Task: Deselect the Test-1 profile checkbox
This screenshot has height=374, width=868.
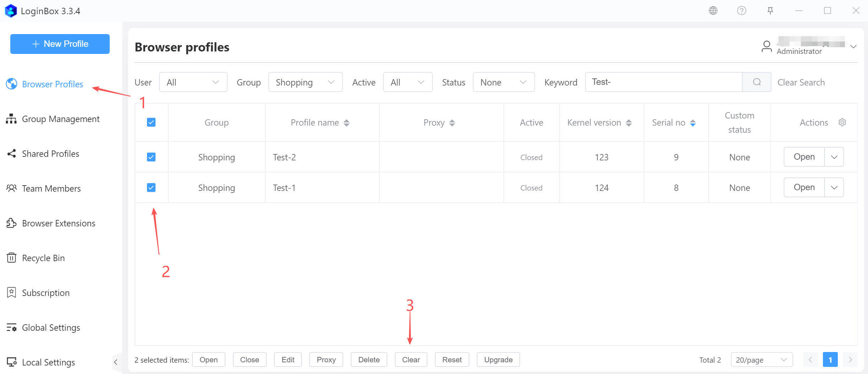Action: pos(151,188)
